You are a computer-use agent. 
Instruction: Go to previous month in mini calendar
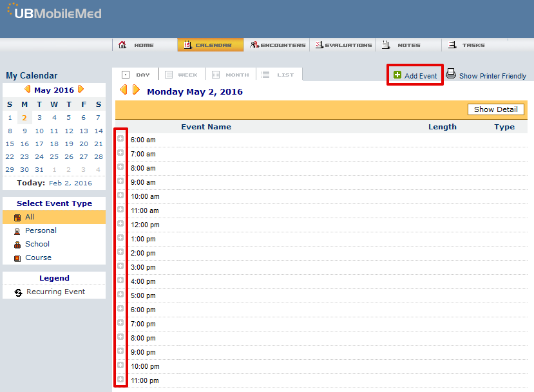pyautogui.click(x=27, y=89)
